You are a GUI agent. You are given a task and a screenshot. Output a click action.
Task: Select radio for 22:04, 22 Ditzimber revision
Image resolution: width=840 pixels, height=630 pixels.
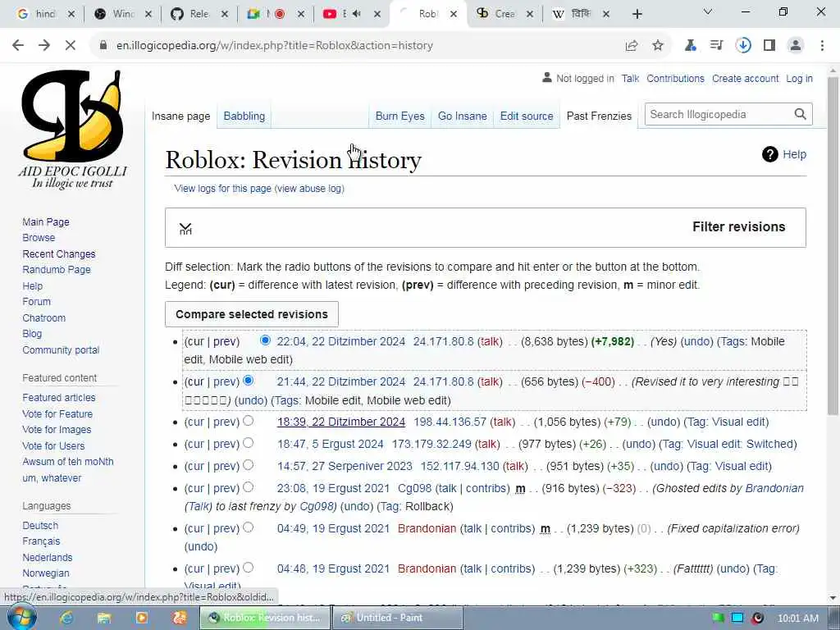tap(265, 340)
